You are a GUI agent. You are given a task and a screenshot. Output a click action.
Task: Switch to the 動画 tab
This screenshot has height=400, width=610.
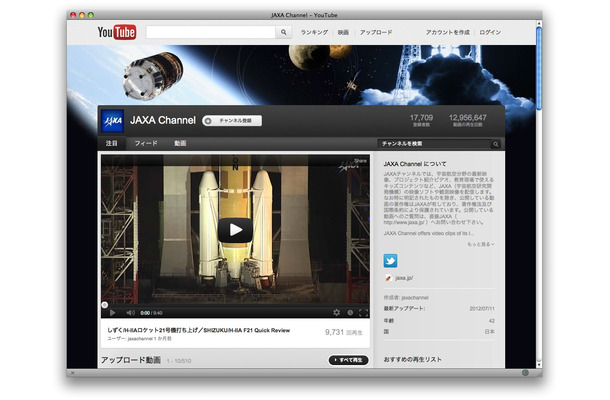180,144
